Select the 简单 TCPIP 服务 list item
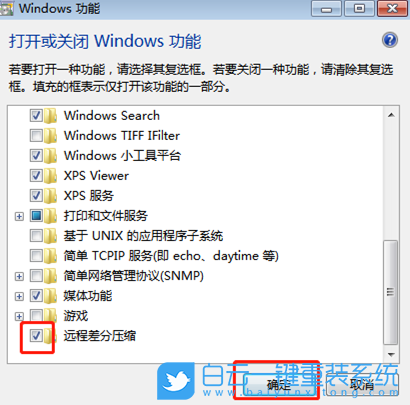410x405 pixels. (171, 256)
